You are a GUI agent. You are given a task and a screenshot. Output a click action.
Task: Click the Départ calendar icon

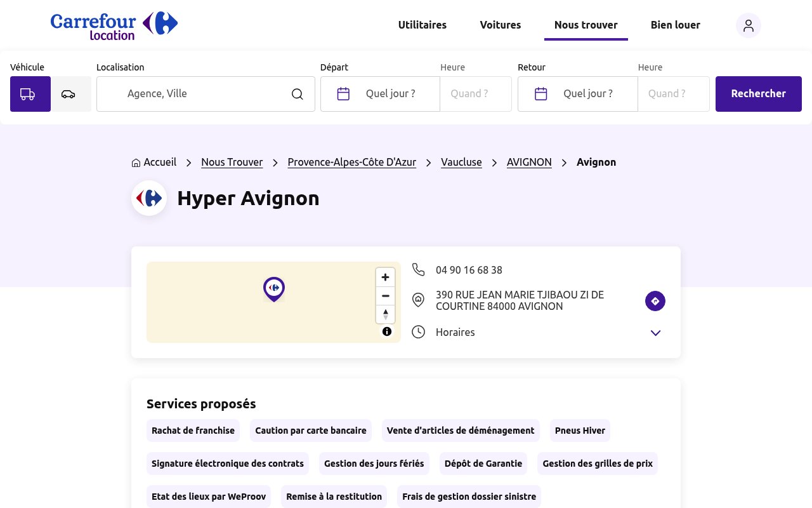pos(343,94)
